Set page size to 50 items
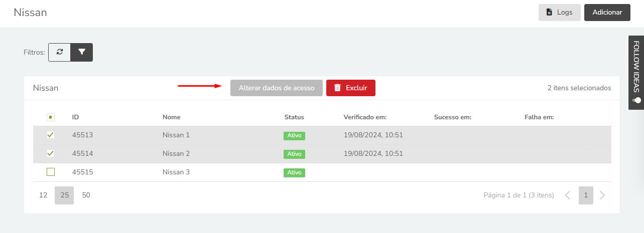The width and height of the screenshot is (644, 233). point(86,195)
